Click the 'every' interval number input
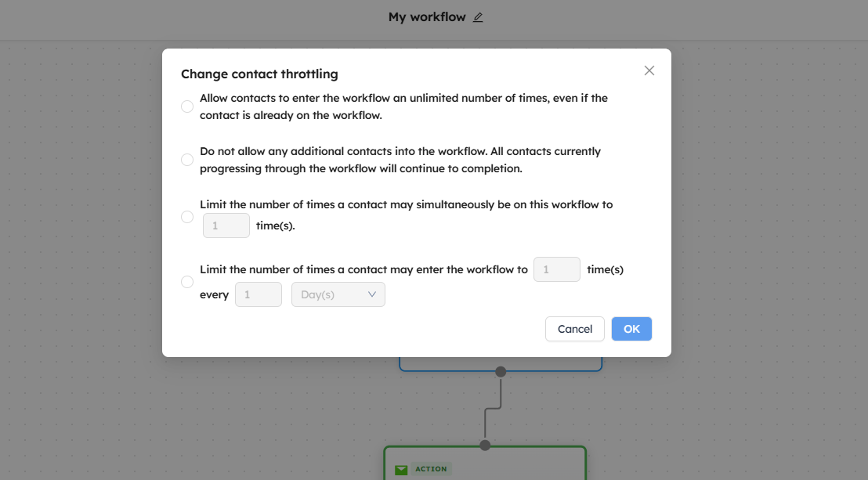Viewport: 868px width, 480px height. coord(258,294)
